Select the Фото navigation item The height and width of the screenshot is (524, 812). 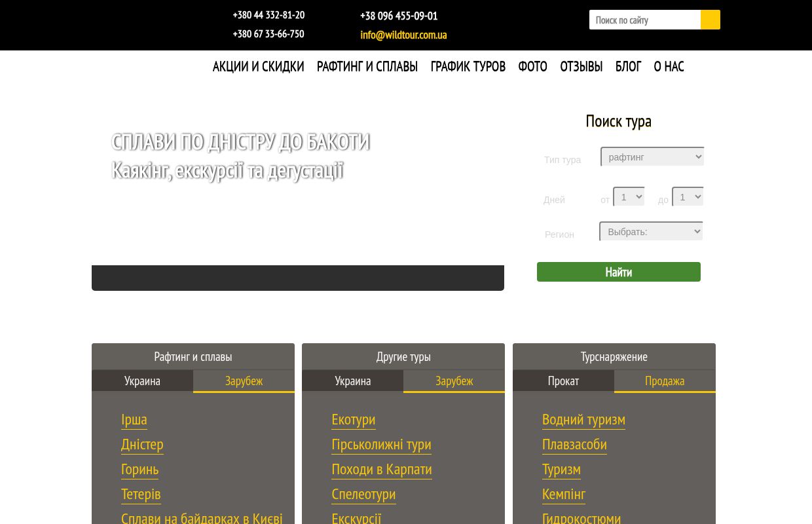(532, 66)
